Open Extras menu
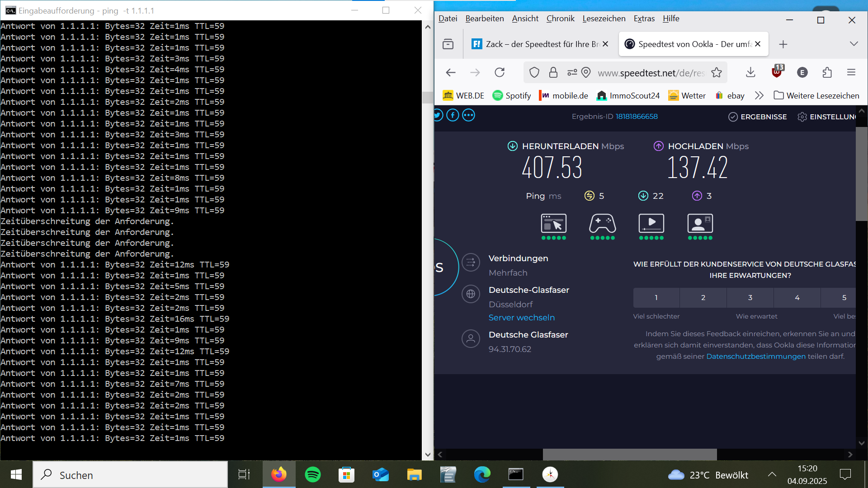Screen dimensions: 868x488 point(644,19)
